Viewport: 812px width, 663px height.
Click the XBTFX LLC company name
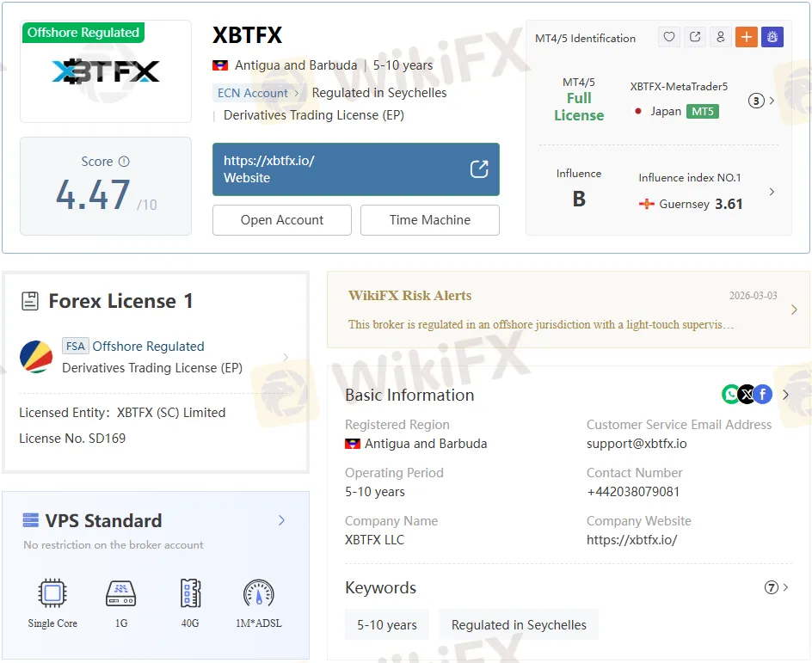coord(374,540)
